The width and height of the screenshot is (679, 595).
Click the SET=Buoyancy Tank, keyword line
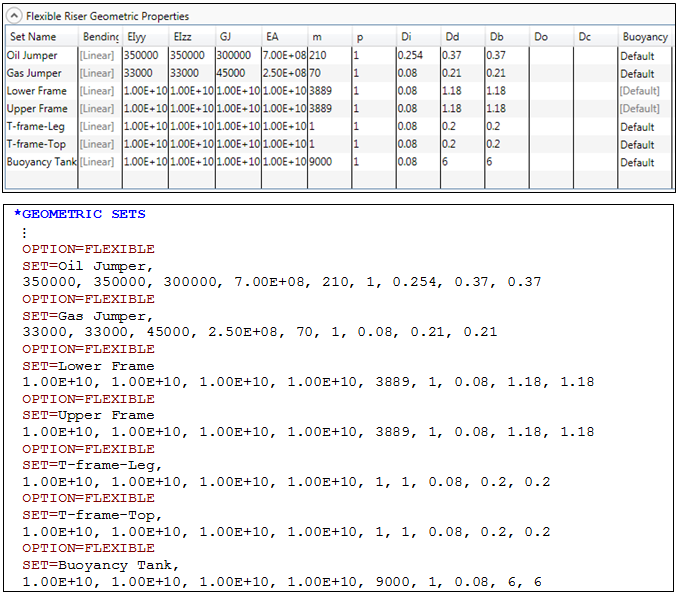pyautogui.click(x=100, y=566)
